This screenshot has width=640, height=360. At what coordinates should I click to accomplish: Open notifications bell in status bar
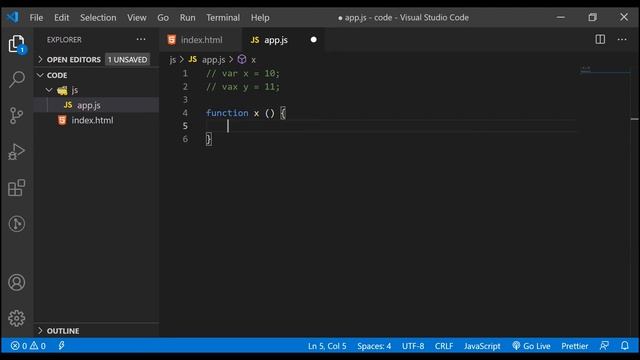[625, 346]
